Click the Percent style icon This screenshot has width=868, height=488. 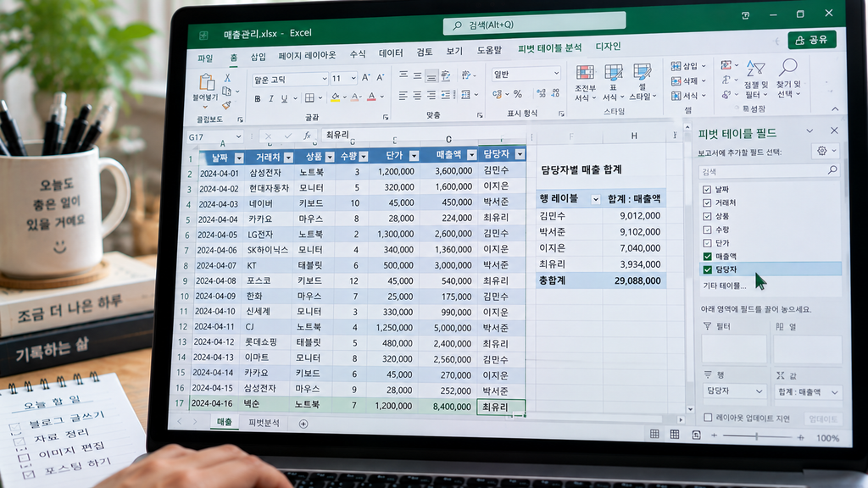coord(518,93)
